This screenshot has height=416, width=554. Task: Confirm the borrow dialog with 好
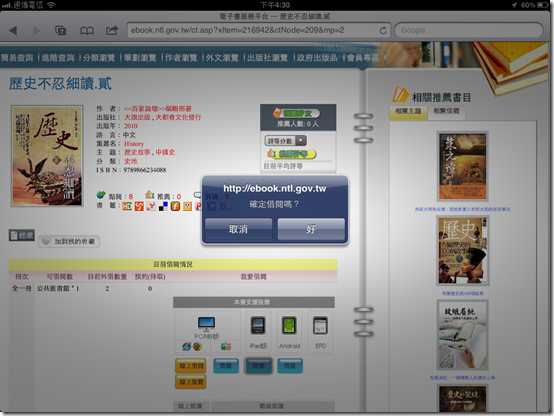(311, 229)
